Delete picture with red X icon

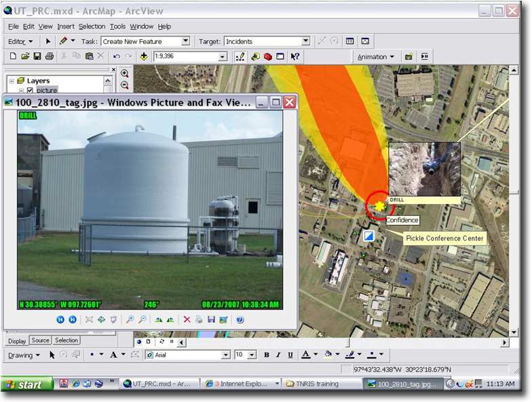(187, 319)
